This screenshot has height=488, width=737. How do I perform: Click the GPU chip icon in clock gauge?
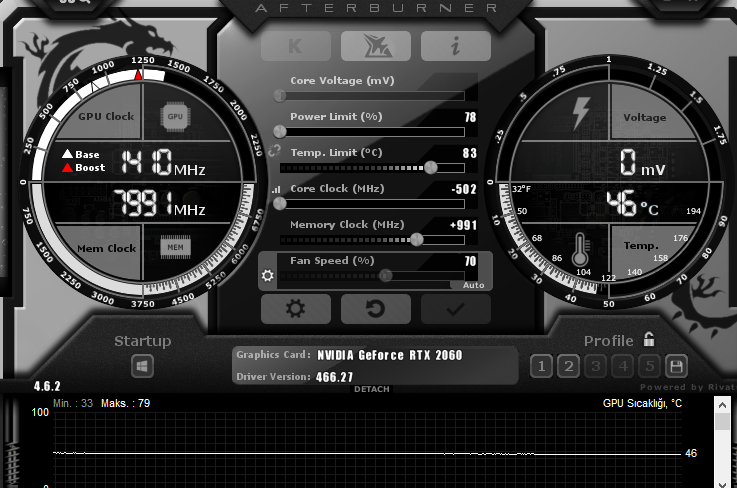point(175,116)
